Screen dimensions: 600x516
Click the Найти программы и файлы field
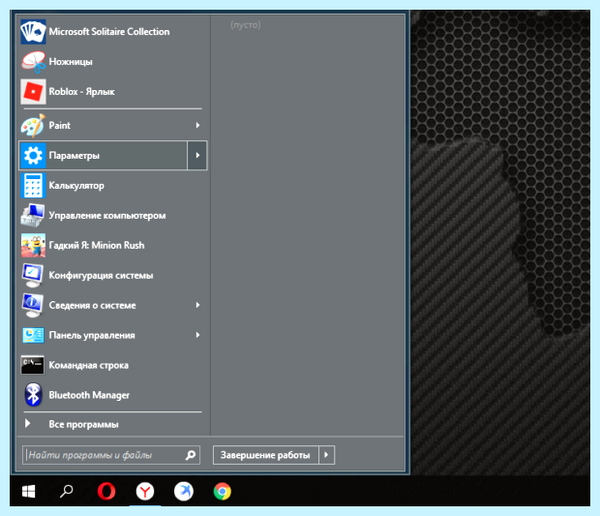[111, 455]
